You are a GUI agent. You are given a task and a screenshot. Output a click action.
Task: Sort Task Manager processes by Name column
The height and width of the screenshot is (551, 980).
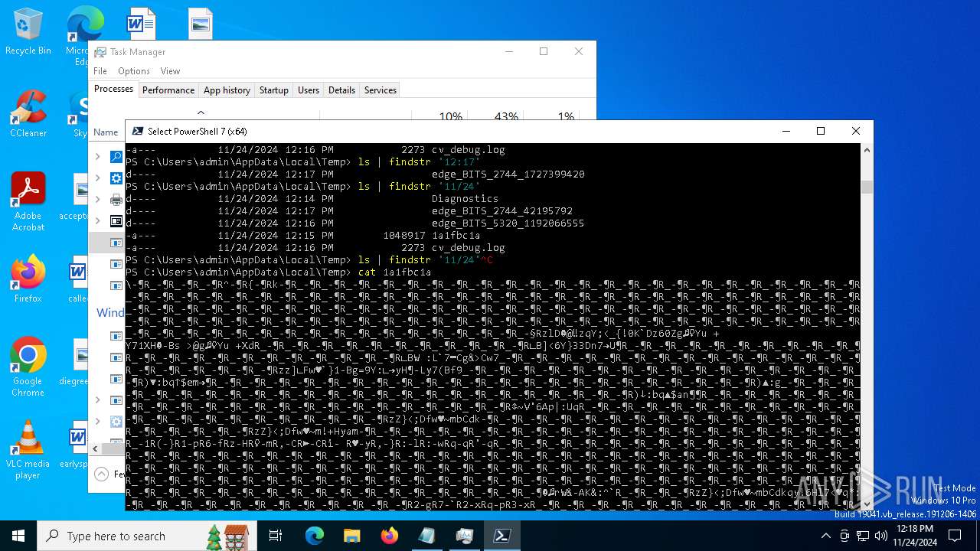pos(106,132)
